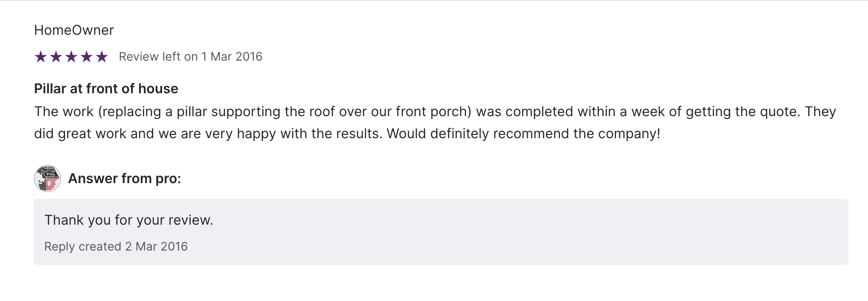Select the "Pillar at front of house" title
This screenshot has width=868, height=301.
(x=106, y=89)
